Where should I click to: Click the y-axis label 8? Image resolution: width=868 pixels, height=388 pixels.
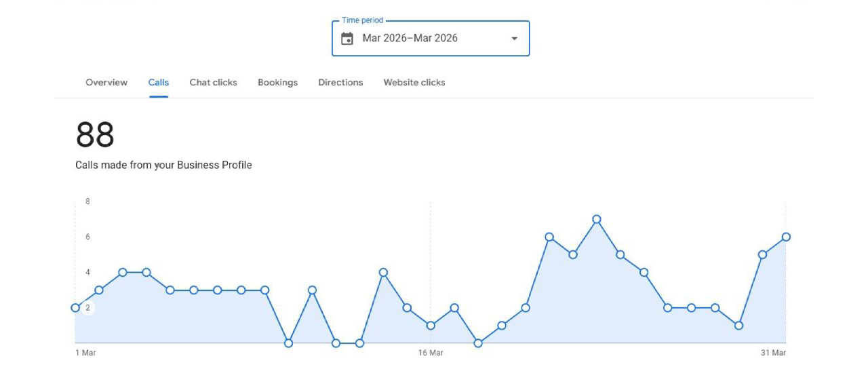[87, 201]
